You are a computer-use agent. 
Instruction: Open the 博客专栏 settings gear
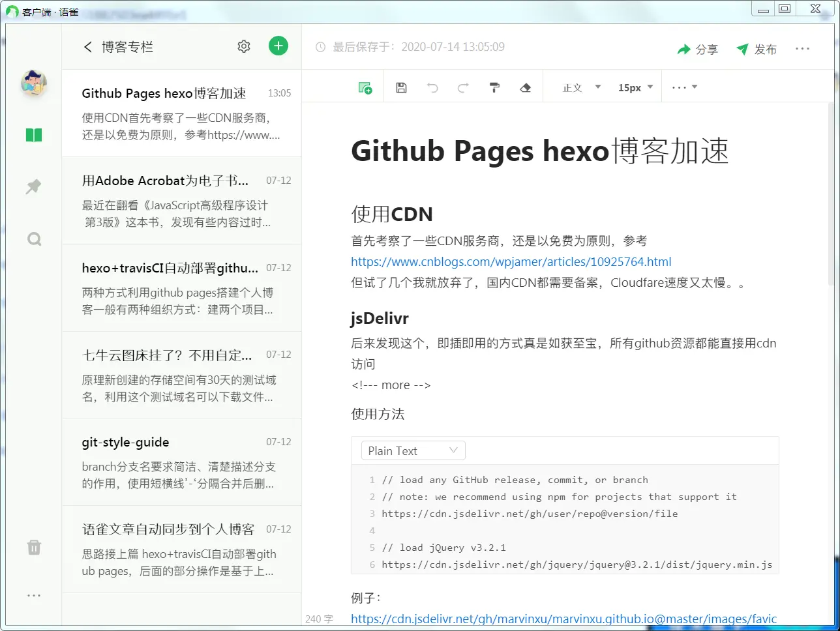click(244, 46)
